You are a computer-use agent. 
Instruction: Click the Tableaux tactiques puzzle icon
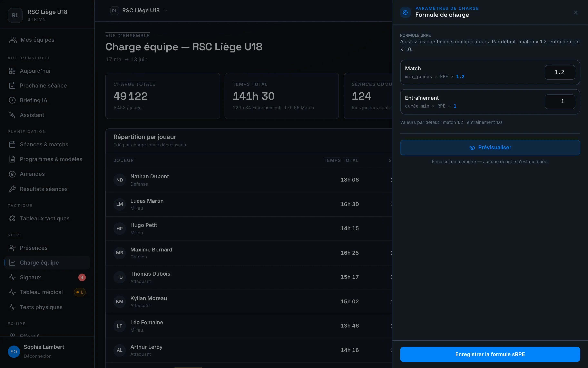point(12,218)
